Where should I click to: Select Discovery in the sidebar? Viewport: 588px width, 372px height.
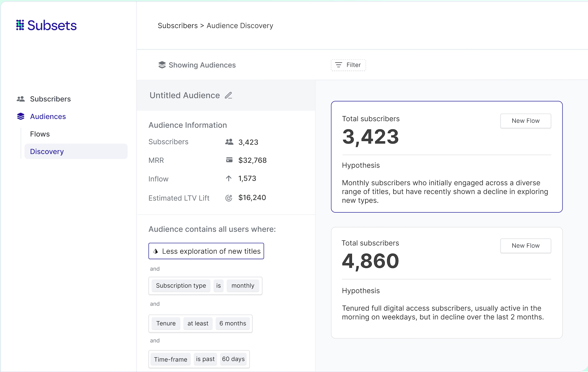coord(47,151)
